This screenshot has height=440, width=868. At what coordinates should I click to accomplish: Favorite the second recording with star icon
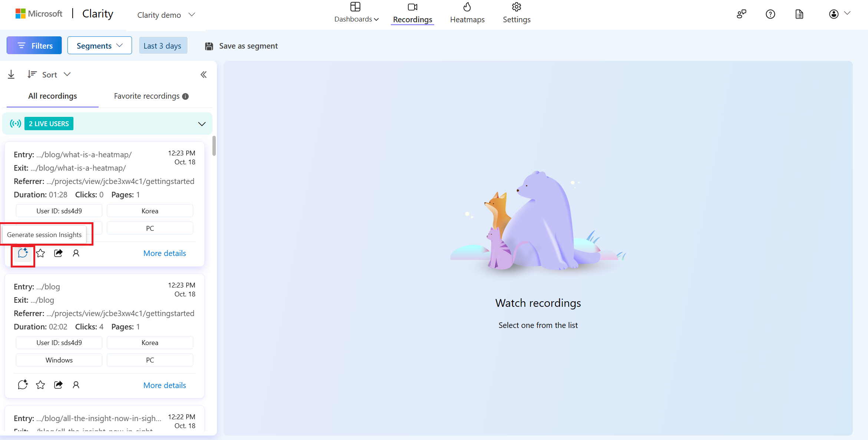tap(40, 385)
